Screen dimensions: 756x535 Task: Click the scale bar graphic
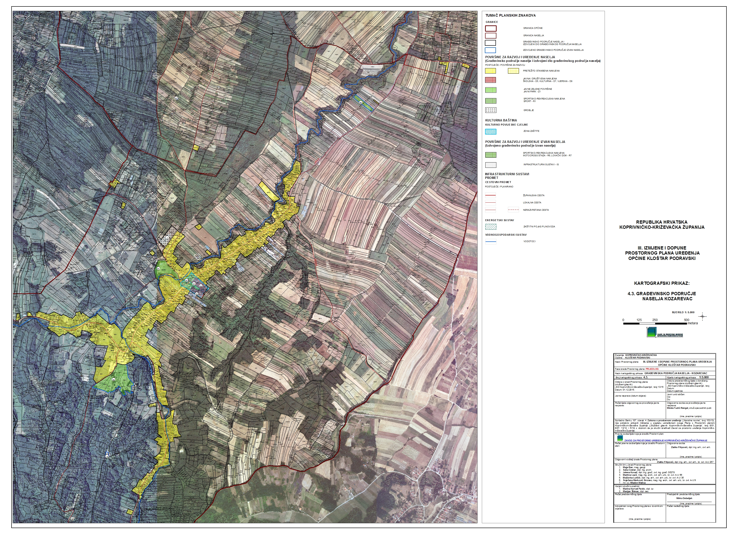coord(655,324)
